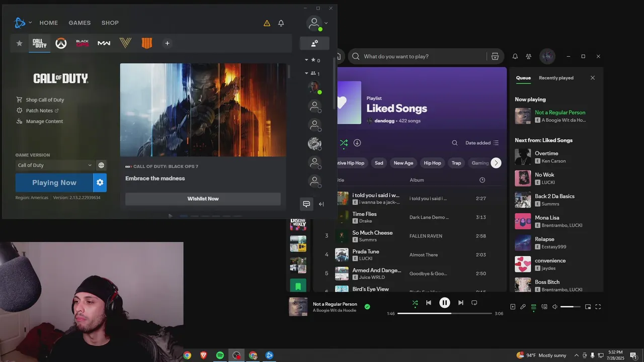Open the add friend settings icon

pos(314,43)
